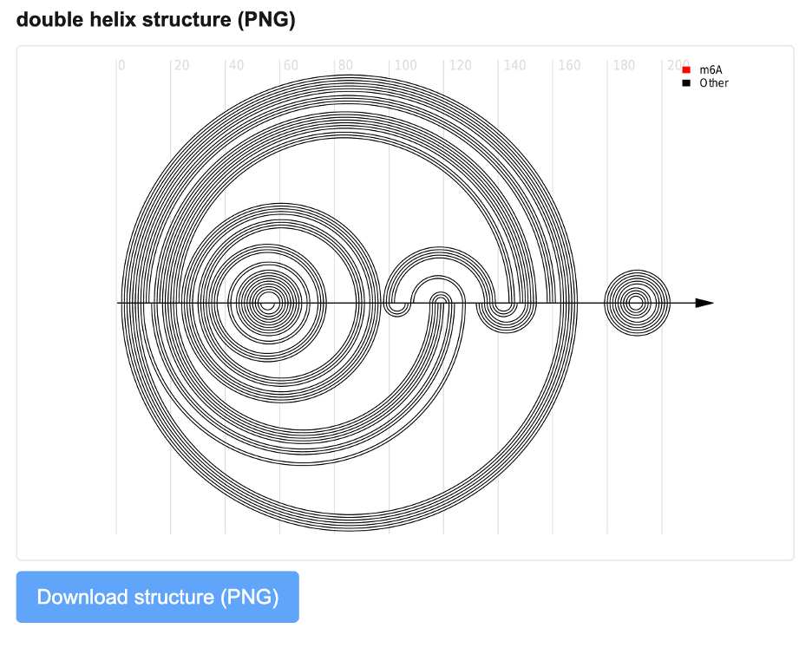Click the axis tick label 80
Viewport: 812px width, 661px height.
coord(345,66)
